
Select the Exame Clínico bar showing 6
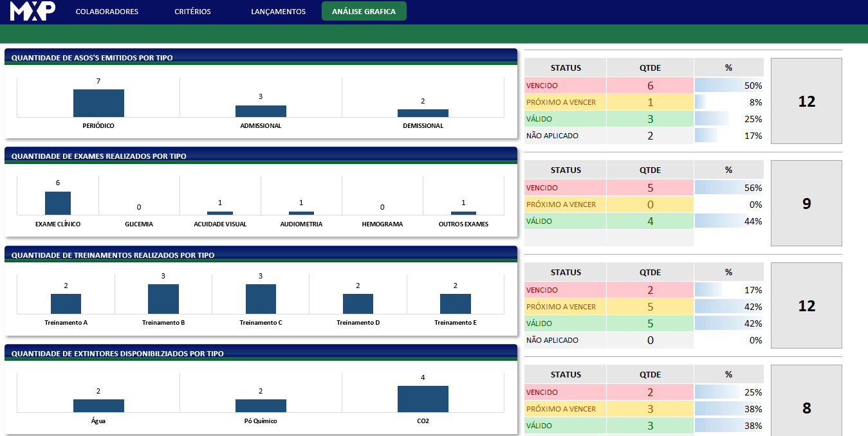point(58,203)
